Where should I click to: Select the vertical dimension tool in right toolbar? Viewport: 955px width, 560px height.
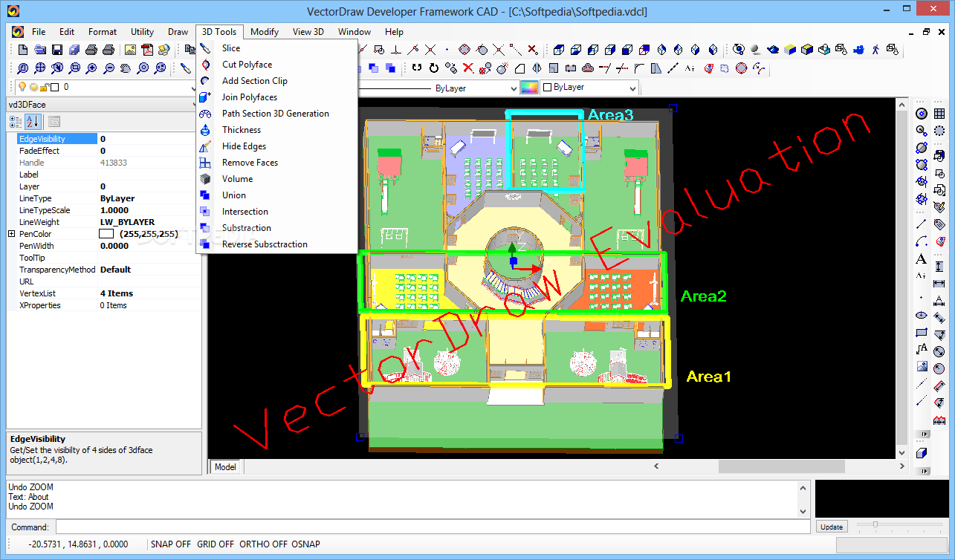[939, 266]
